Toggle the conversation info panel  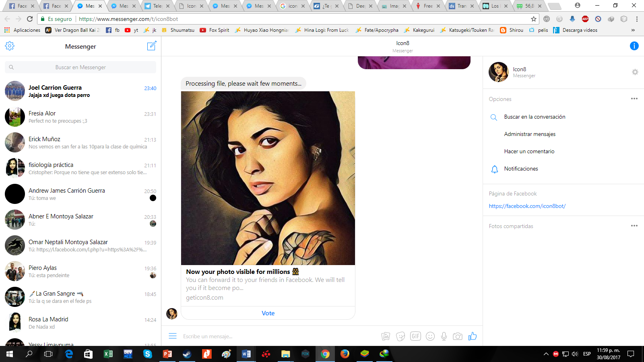(x=634, y=46)
